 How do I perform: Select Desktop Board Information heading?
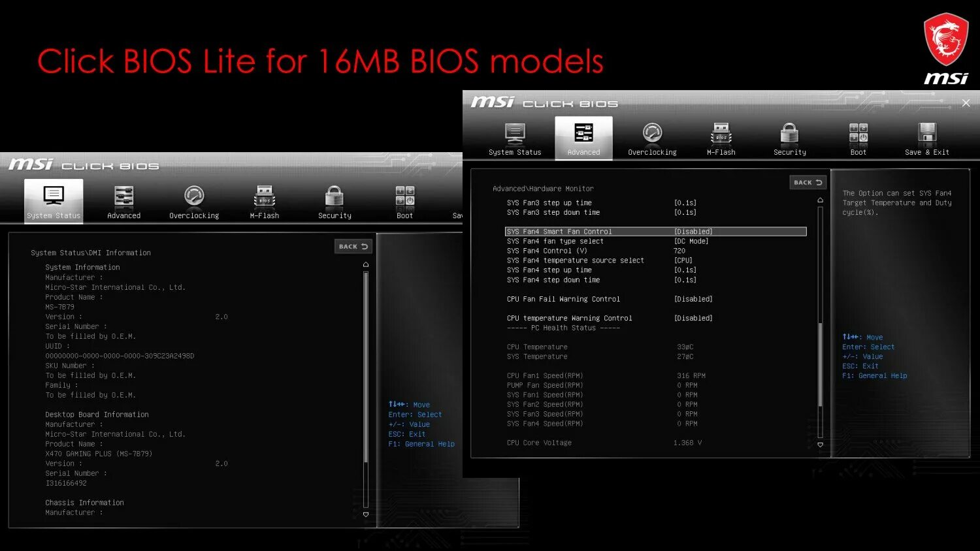(97, 415)
